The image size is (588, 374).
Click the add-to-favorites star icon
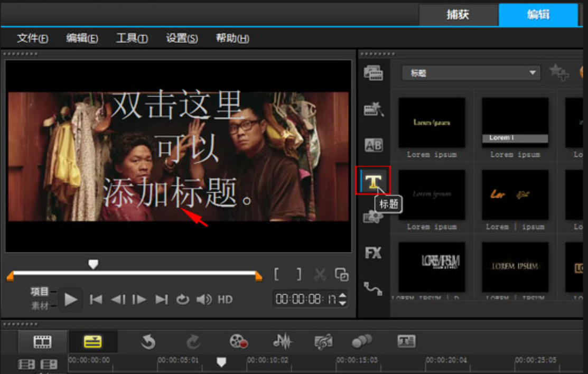[x=559, y=72]
